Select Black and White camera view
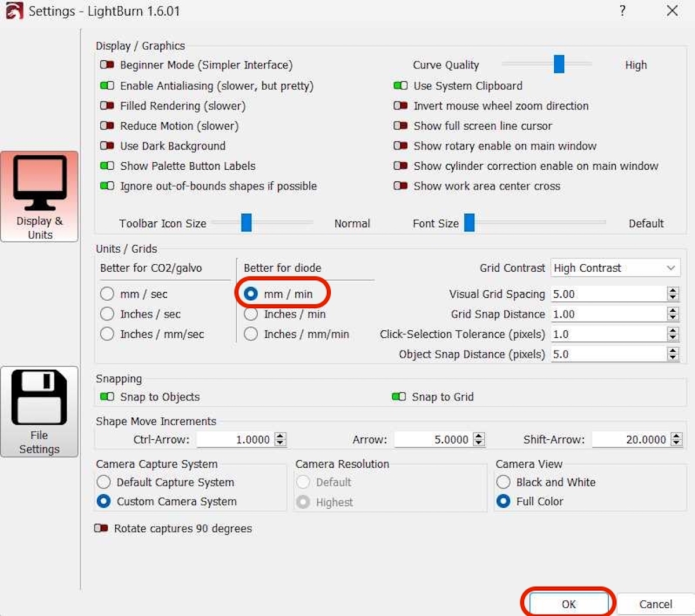 [503, 482]
